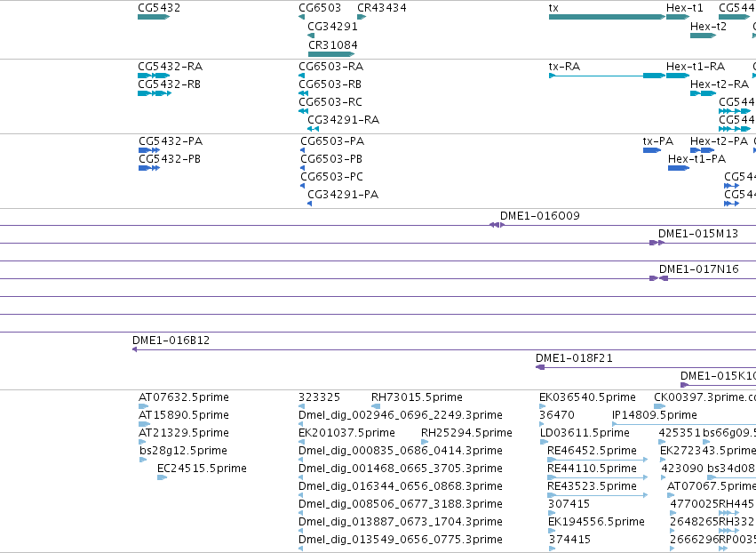This screenshot has height=553, width=756.
Task: Select protein CG34291-PA
Action: [x=309, y=204]
